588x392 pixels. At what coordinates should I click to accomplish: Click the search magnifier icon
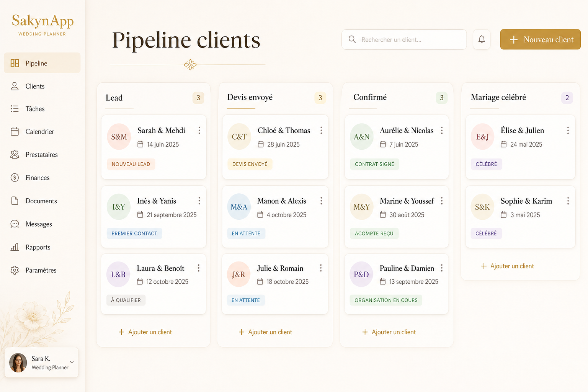352,39
